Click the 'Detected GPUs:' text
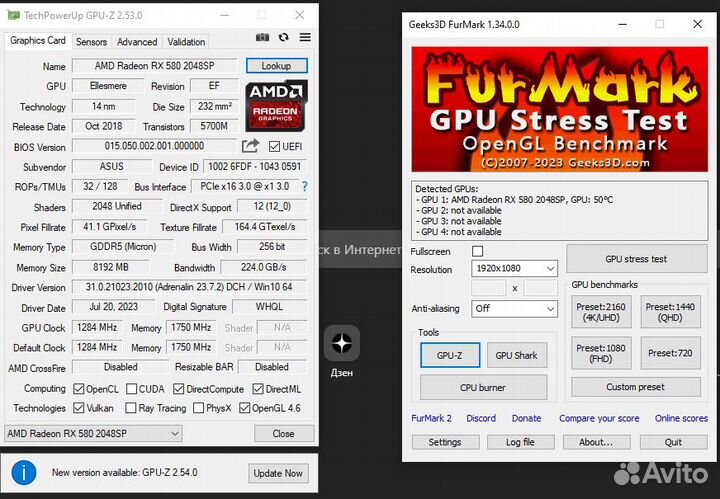The width and height of the screenshot is (720, 499). (446, 189)
